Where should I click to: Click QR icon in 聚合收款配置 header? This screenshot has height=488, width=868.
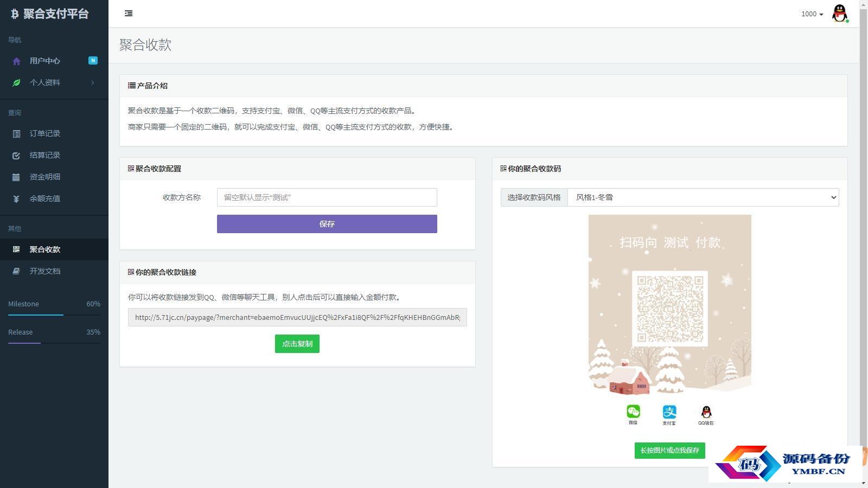pyautogui.click(x=131, y=169)
